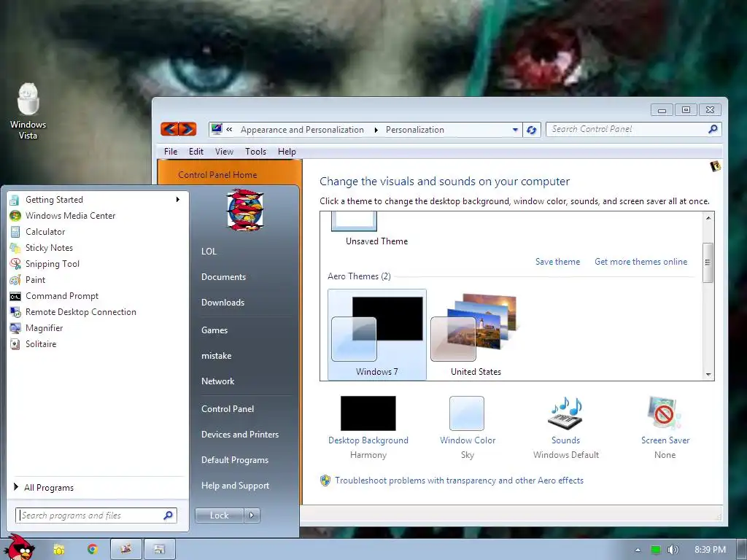Viewport: 747px width, 560px height.
Task: Expand the breadcrumb arrow after Appearance and Personalization
Action: pos(376,130)
